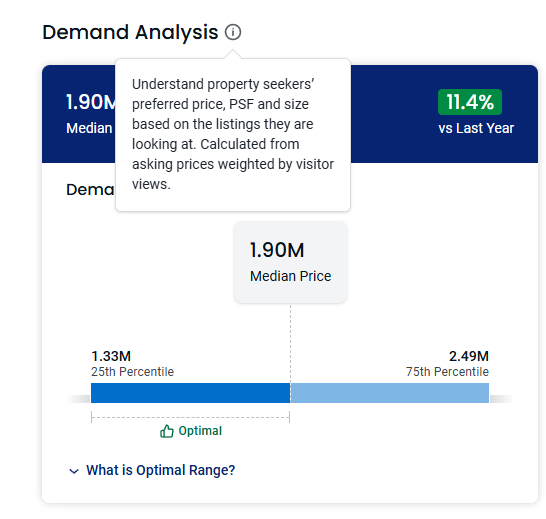Click the 1.90M value in blue header
546x519 pixels.
[x=91, y=102]
